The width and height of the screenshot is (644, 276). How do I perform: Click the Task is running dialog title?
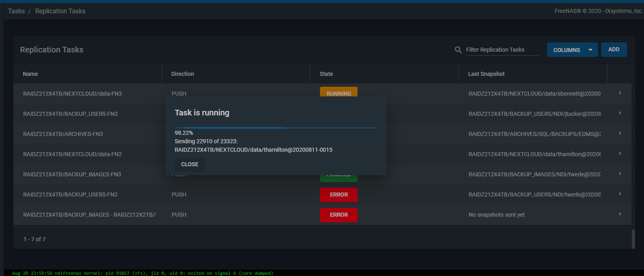tap(202, 113)
